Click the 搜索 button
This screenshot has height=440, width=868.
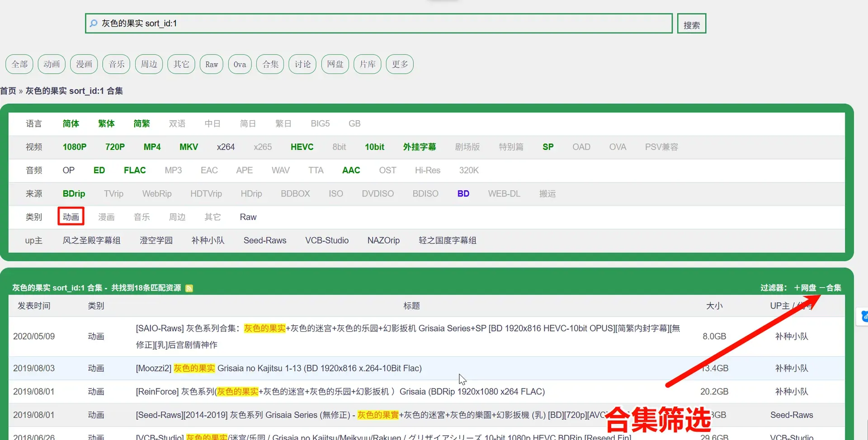coord(692,23)
